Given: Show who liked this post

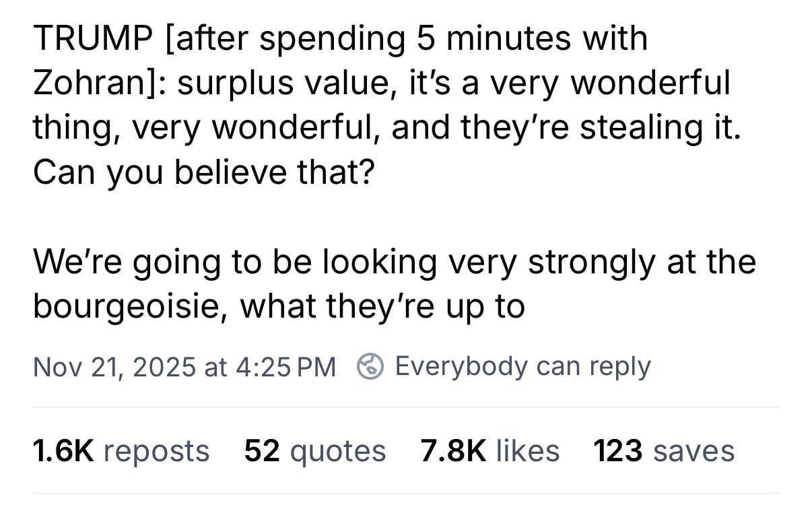Looking at the screenshot, I should coord(489,450).
